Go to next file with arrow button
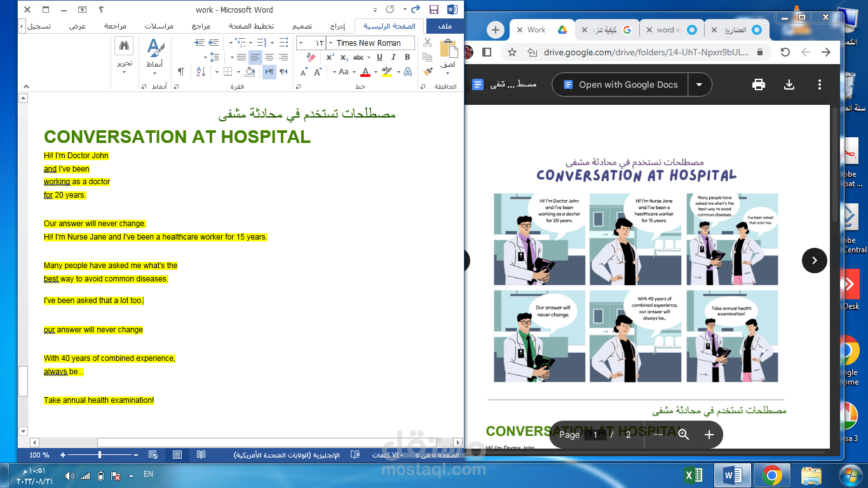868x488 pixels. pyautogui.click(x=815, y=260)
